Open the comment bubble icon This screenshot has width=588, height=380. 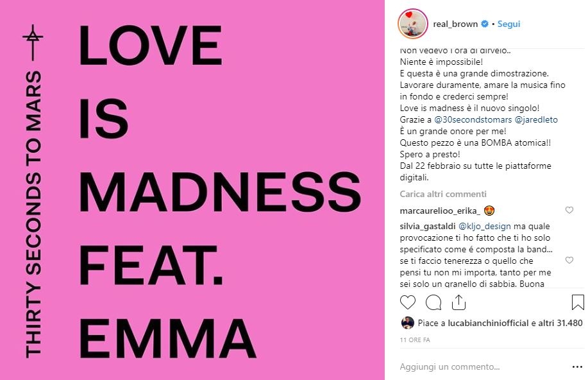point(433,302)
